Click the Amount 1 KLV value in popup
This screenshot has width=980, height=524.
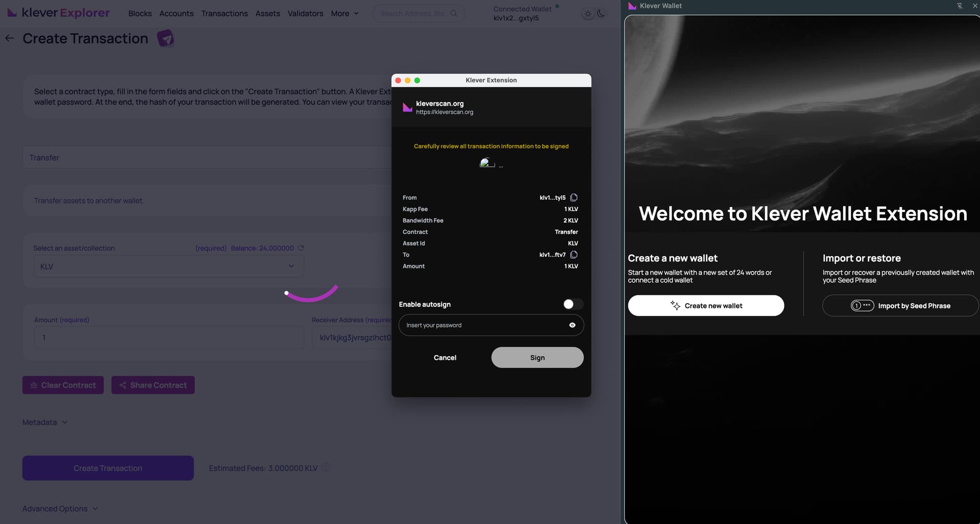coord(571,266)
